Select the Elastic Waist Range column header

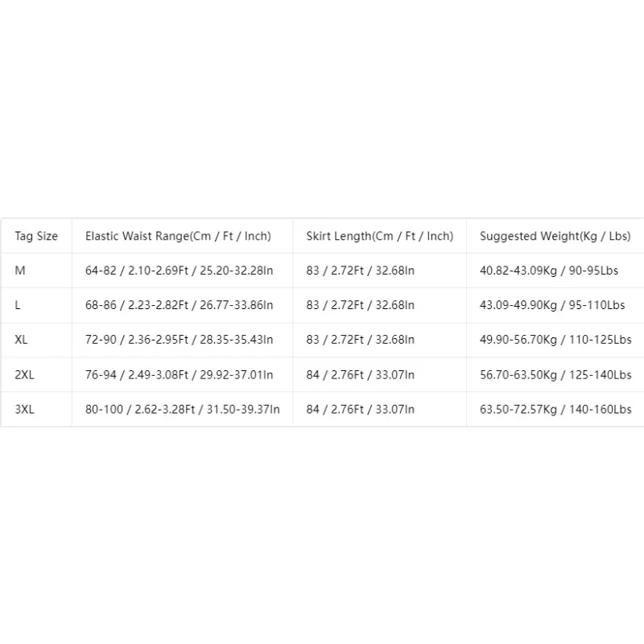point(183,236)
